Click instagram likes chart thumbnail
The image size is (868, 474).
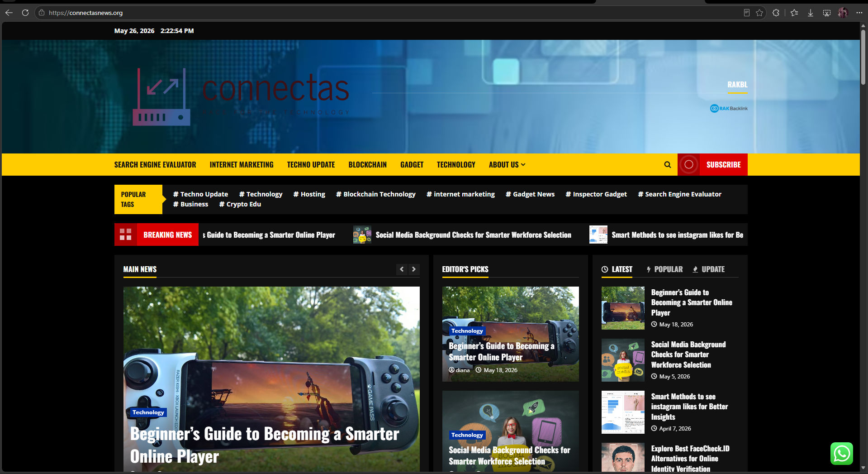pos(623,412)
